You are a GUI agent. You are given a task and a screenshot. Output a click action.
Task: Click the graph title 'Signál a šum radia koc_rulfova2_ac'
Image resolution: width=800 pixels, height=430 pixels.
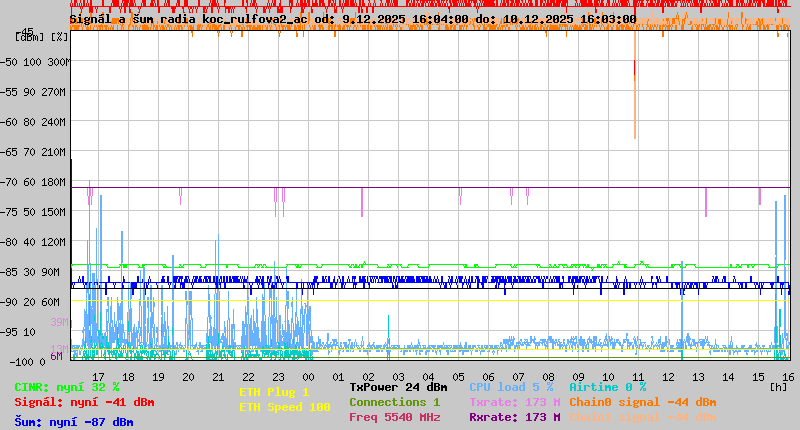coord(189,19)
